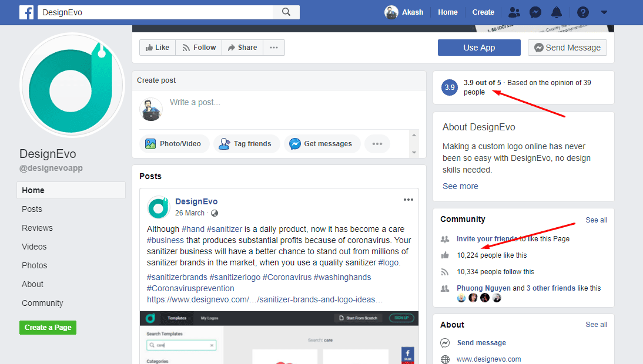Click the DesignEvo profile logo picture
643x364 pixels.
tap(72, 85)
